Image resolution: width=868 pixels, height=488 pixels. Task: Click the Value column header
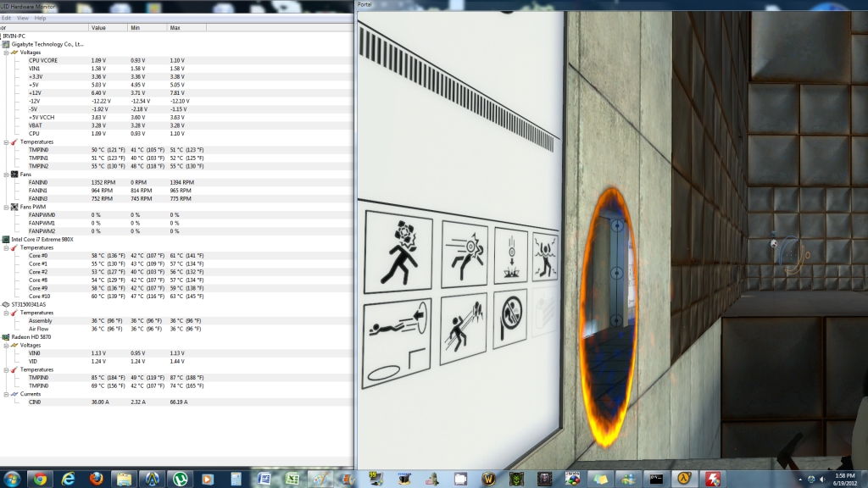pyautogui.click(x=108, y=28)
